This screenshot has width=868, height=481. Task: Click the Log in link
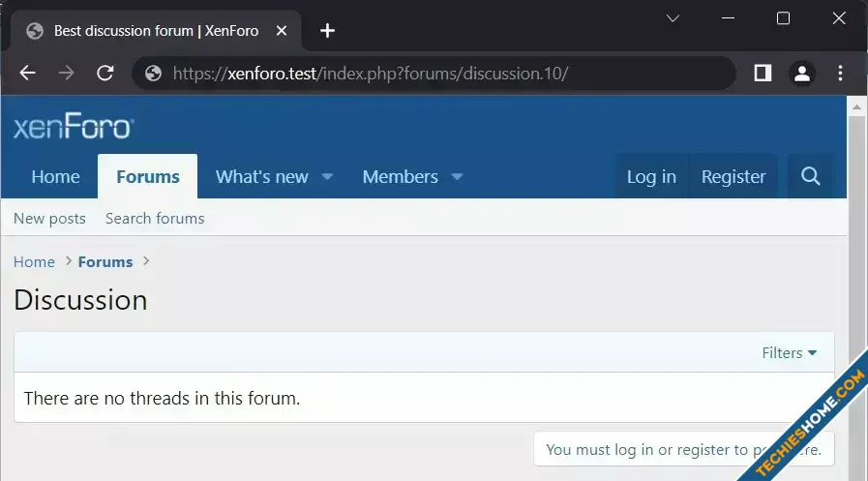(651, 176)
